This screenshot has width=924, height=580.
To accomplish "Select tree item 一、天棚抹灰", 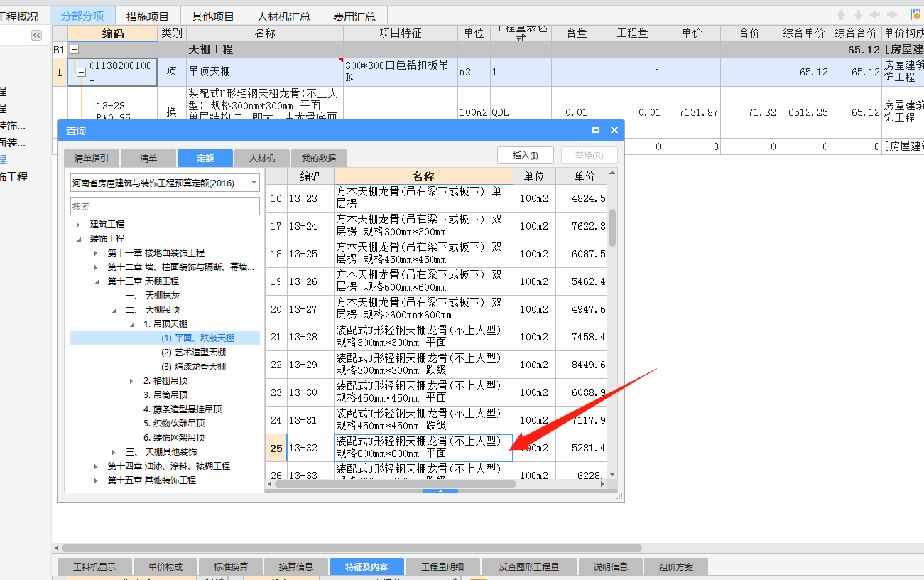I will point(153,296).
